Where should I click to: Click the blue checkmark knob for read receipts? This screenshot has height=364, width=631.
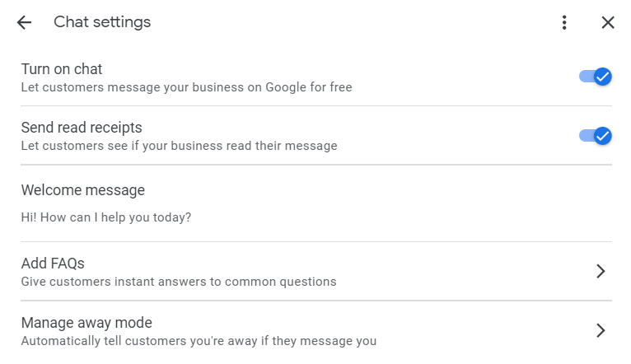click(603, 136)
